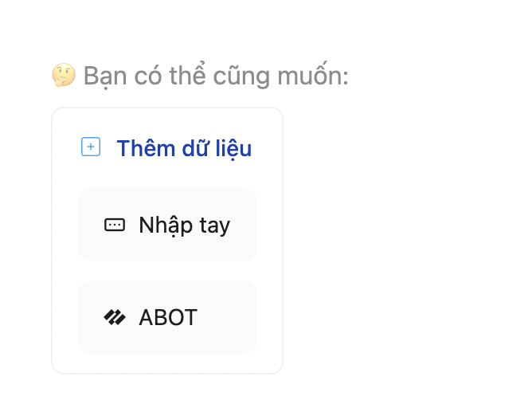The width and height of the screenshot is (532, 400).
Task: Click the plus-square icon beside Thêm dữ liệu
Action: [x=91, y=147]
